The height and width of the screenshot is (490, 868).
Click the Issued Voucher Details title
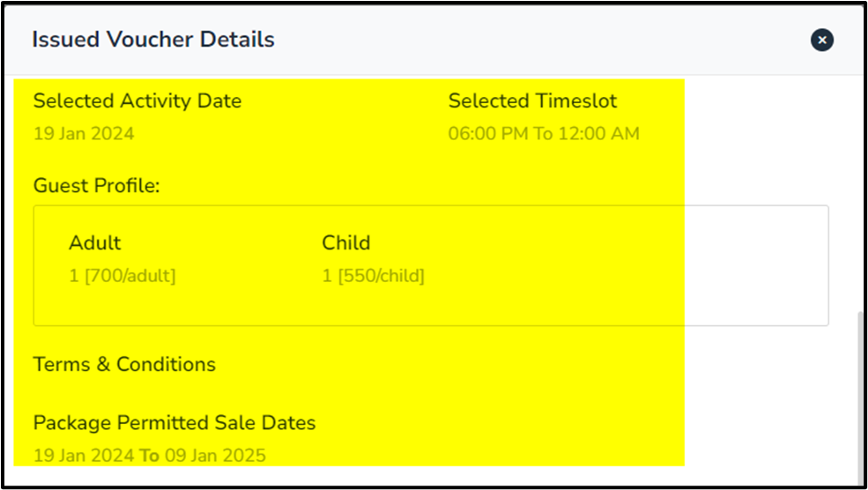153,40
